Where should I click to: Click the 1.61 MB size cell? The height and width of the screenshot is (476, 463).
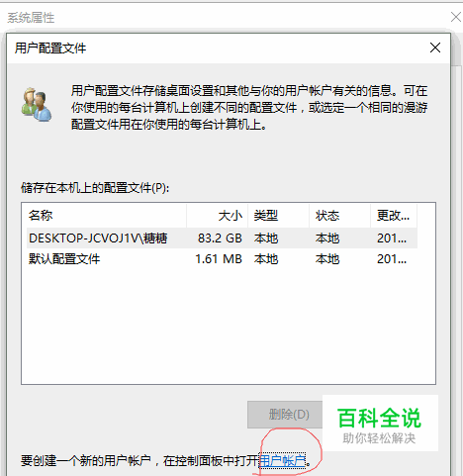click(x=219, y=259)
